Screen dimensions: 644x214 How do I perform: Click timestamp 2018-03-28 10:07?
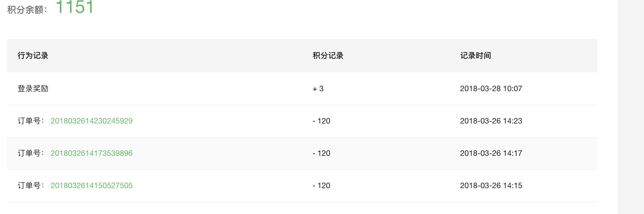pyautogui.click(x=491, y=89)
